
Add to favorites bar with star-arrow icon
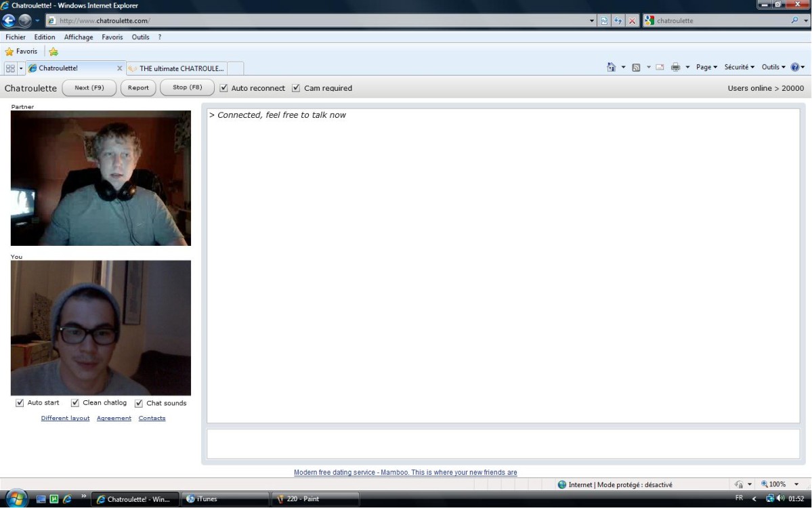pos(54,51)
